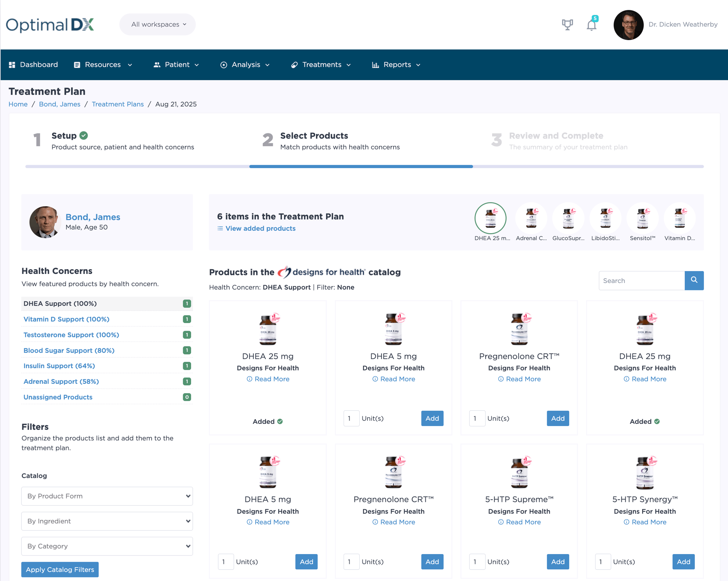
Task: Select the Adrenal C... plan thumbnail
Action: point(531,218)
